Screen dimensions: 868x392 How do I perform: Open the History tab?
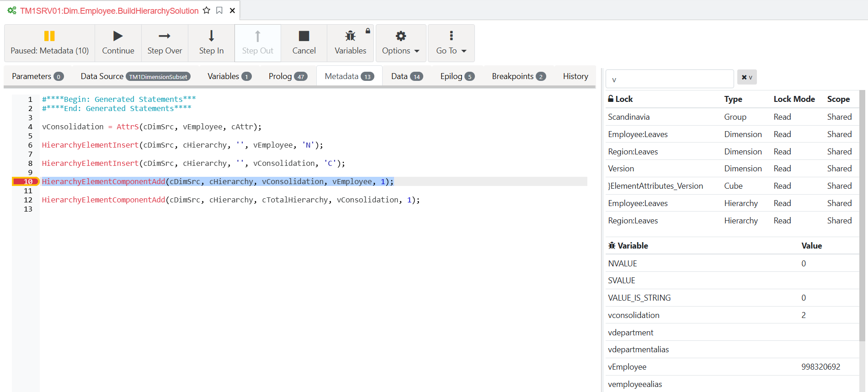[575, 76]
